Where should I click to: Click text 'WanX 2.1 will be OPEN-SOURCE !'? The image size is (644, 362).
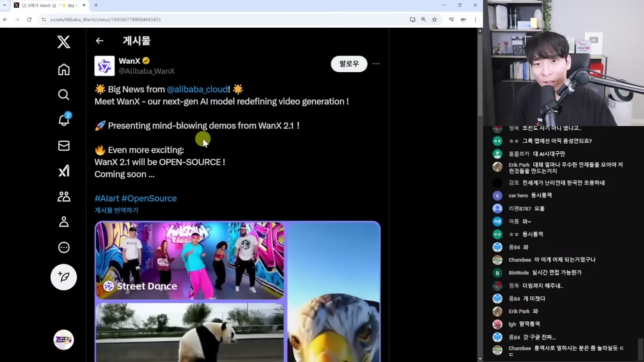(x=160, y=162)
